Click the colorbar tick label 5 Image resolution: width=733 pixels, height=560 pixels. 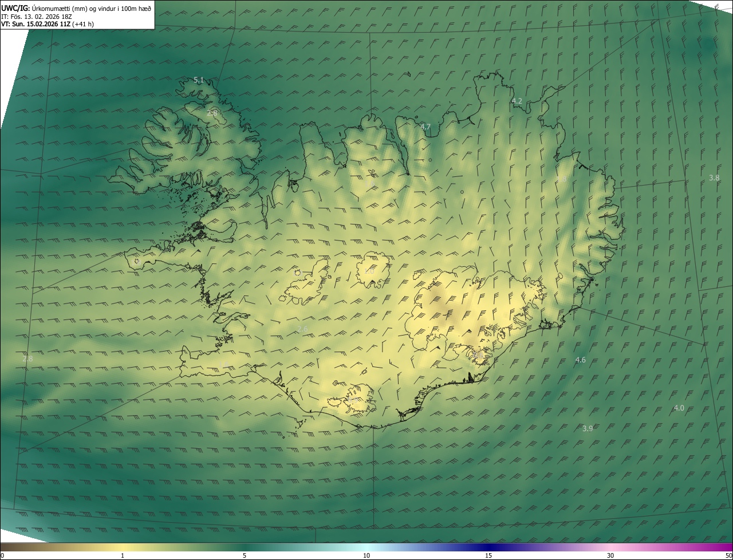245,555
